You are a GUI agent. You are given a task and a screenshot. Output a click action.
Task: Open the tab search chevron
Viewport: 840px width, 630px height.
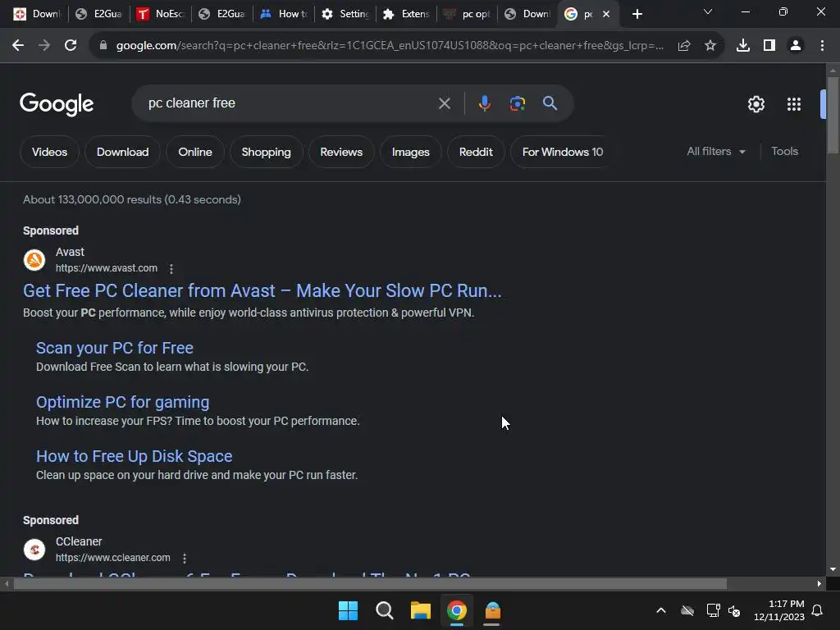click(708, 12)
